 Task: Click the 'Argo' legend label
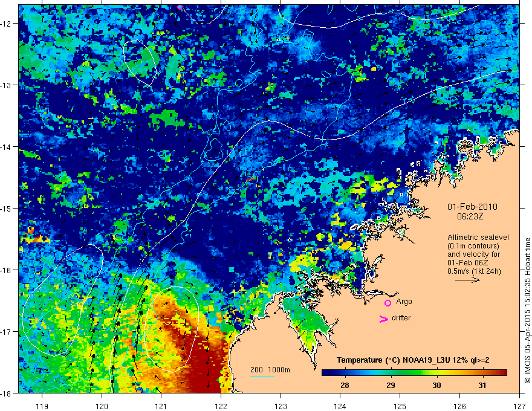[x=404, y=302]
